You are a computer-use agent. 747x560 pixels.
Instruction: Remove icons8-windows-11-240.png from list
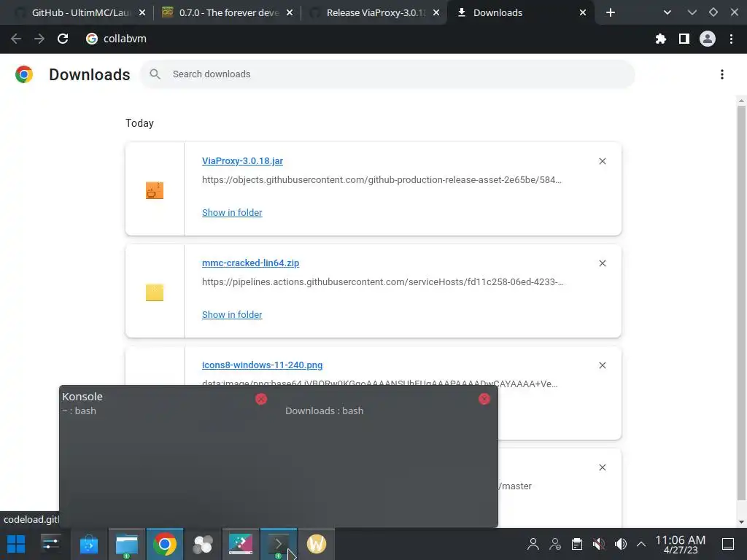pyautogui.click(x=603, y=365)
